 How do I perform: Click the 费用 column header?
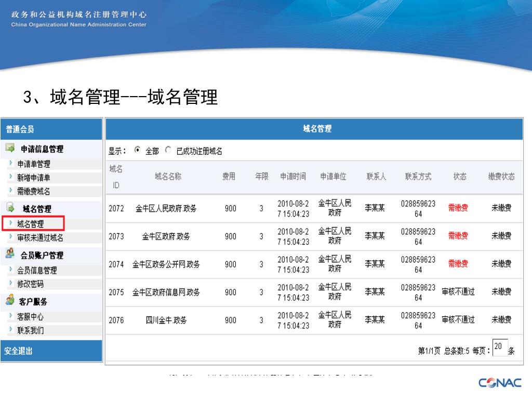coord(229,177)
